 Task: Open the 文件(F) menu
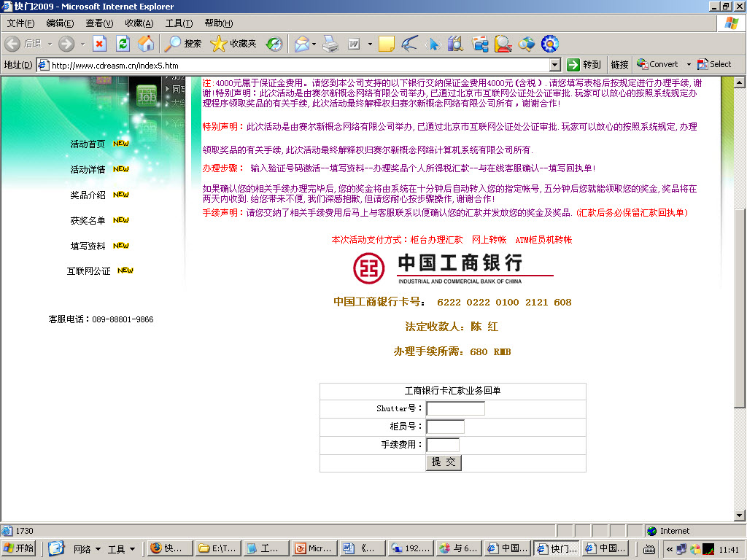[x=20, y=23]
